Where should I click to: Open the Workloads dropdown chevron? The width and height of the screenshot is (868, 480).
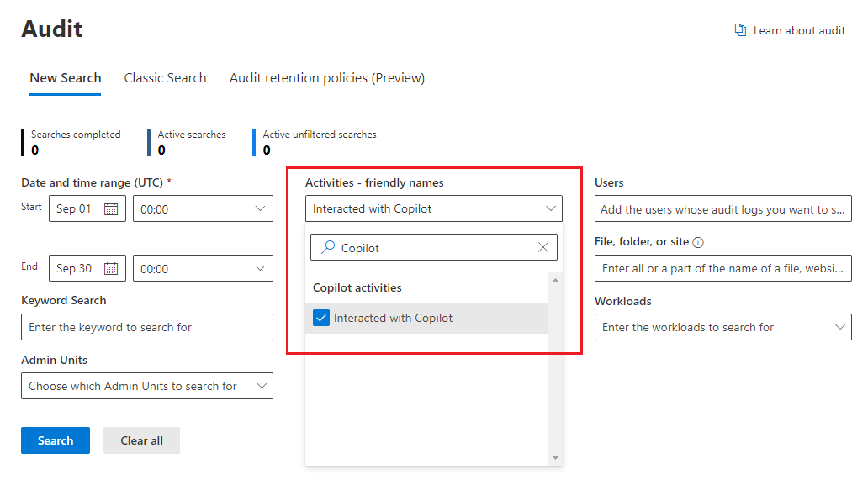point(839,327)
